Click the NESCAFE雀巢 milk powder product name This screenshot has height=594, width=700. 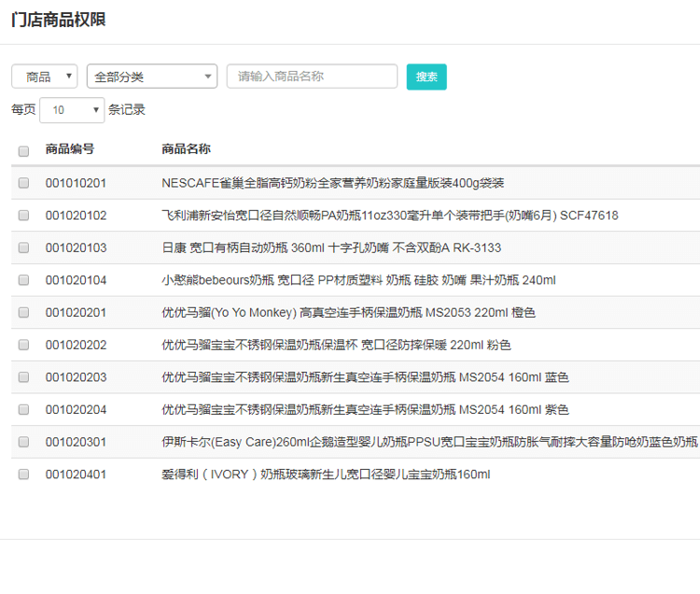[332, 183]
